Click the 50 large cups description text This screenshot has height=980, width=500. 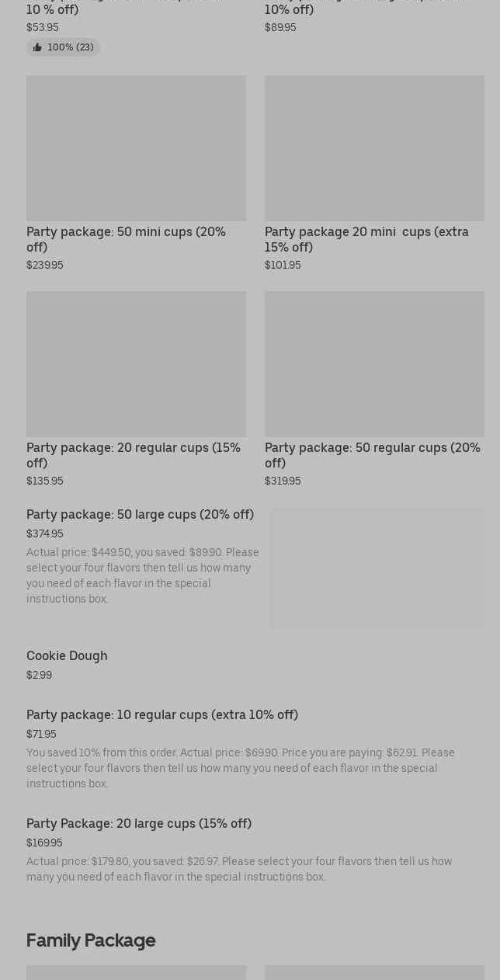(x=143, y=575)
